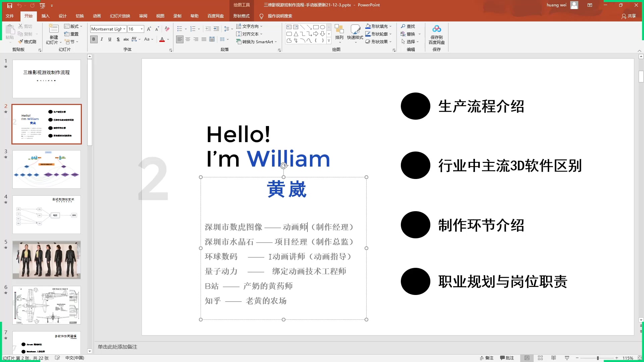Switch to 插入 Insert tab

click(x=45, y=16)
